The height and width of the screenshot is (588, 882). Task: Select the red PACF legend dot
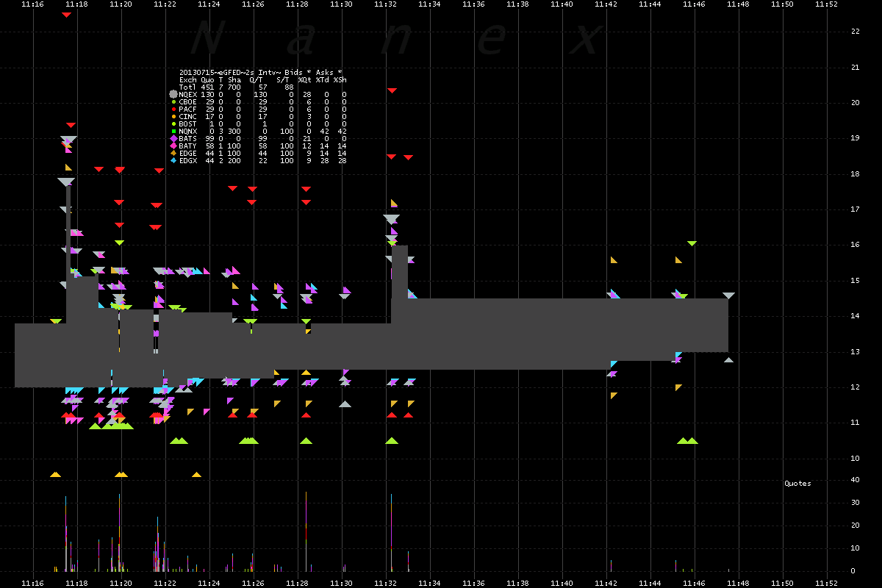[x=173, y=109]
